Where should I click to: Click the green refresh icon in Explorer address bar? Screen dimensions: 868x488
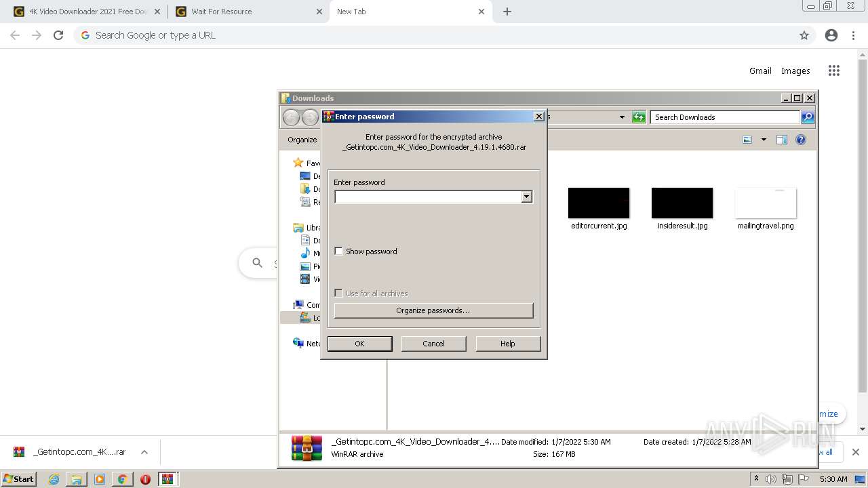point(639,117)
